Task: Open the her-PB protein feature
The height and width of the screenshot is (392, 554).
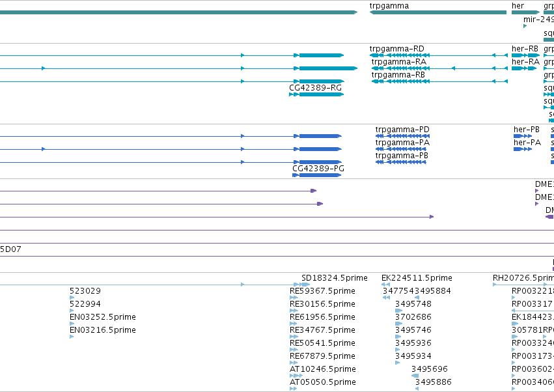Action: [x=527, y=130]
